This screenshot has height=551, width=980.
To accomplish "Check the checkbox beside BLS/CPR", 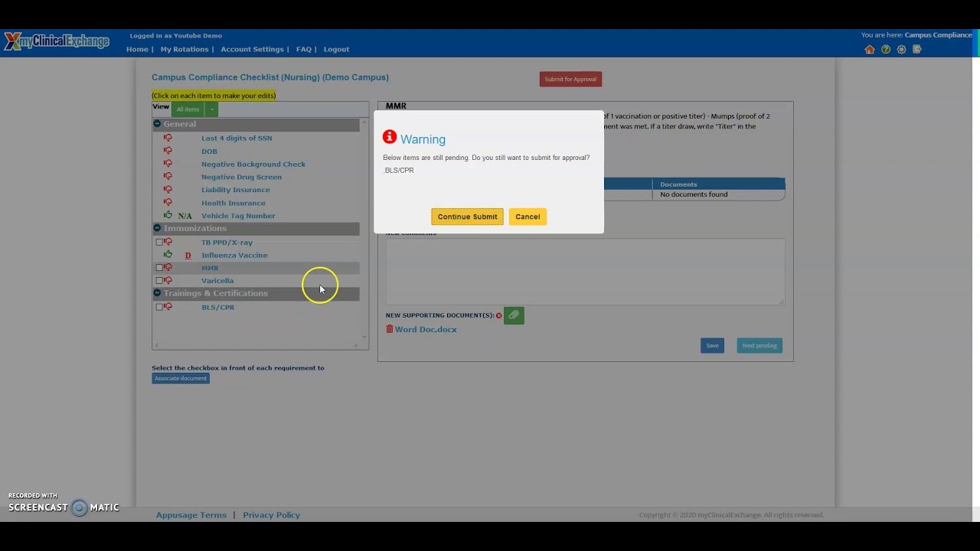I will pos(158,306).
